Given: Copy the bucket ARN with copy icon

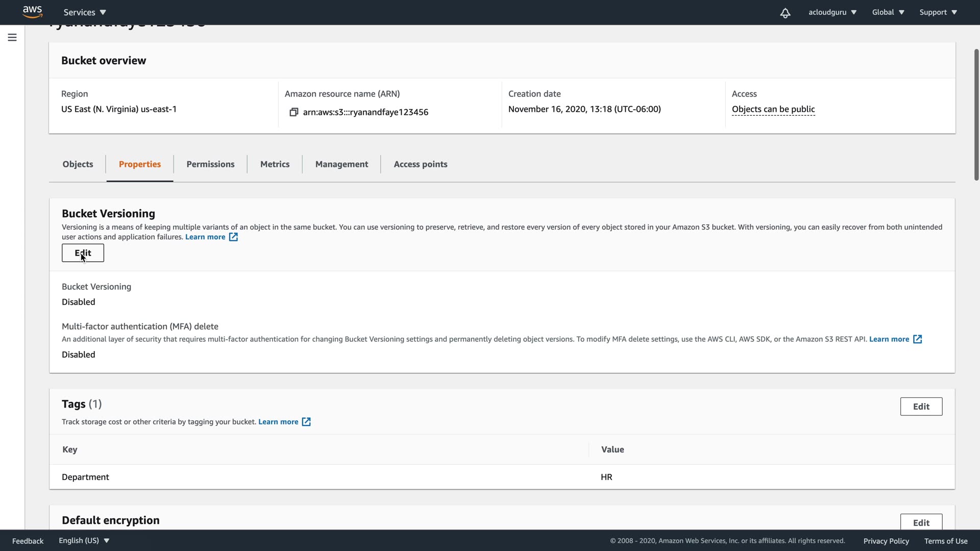Looking at the screenshot, I should (x=293, y=112).
